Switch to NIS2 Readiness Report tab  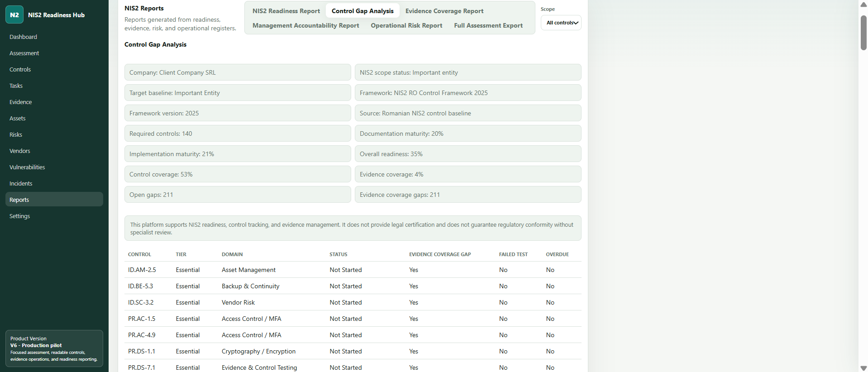pyautogui.click(x=286, y=11)
